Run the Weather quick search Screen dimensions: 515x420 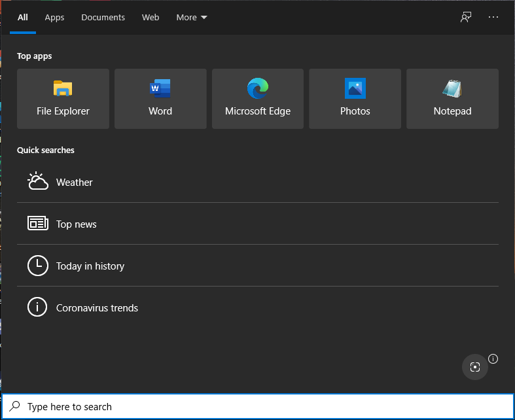point(258,182)
